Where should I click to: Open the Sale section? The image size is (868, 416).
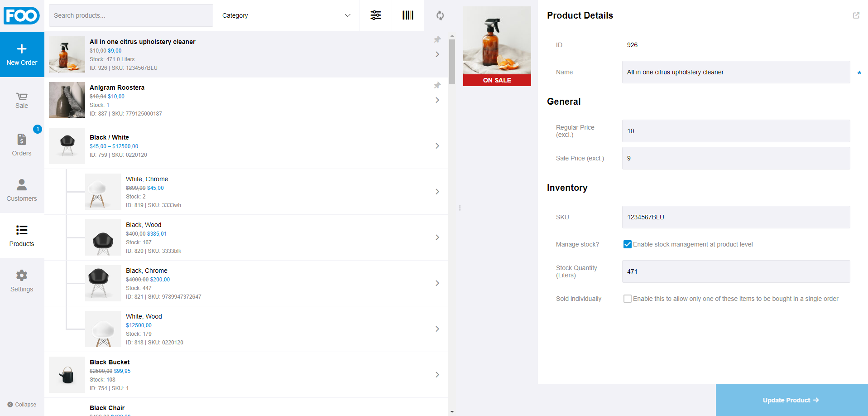(22, 100)
